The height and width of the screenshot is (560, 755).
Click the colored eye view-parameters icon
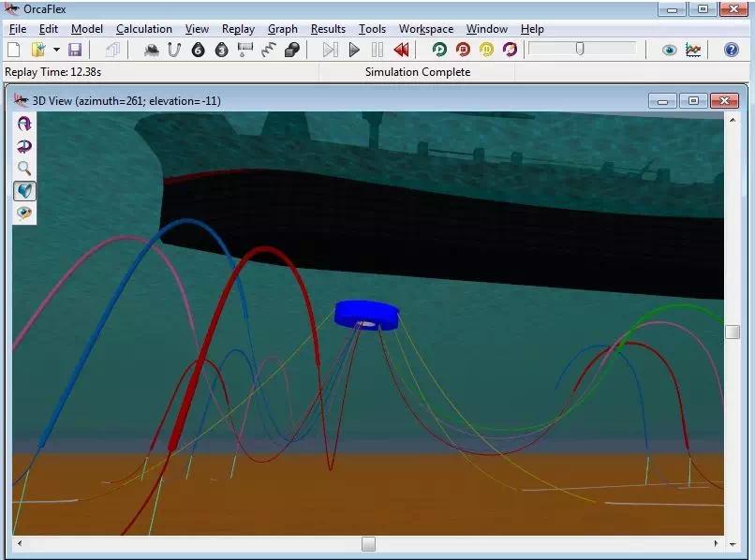24,214
